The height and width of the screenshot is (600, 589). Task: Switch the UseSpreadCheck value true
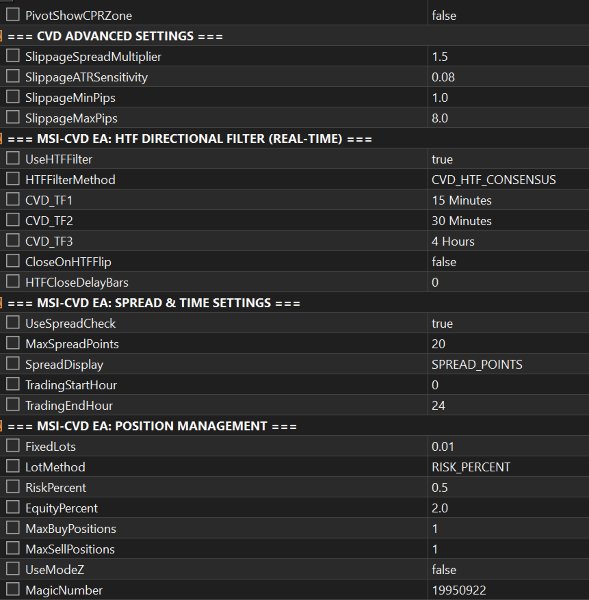(442, 324)
